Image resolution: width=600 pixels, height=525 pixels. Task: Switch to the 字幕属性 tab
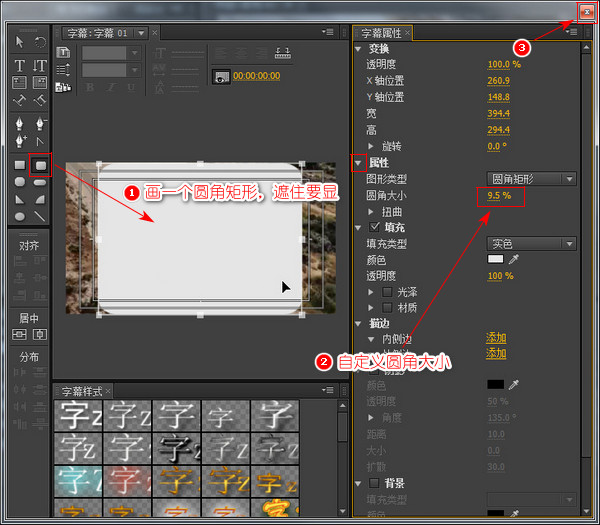[x=381, y=33]
